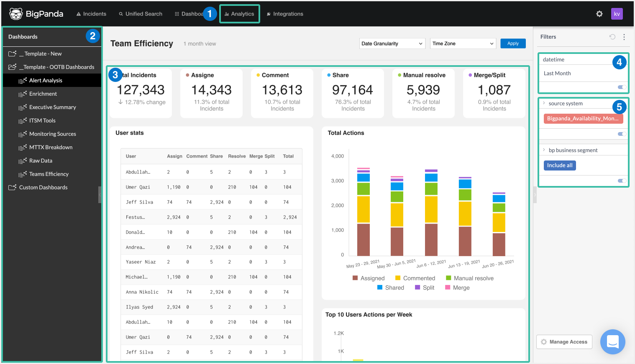Expand the source system filter chevron
This screenshot has height=364, width=635.
pos(543,103)
